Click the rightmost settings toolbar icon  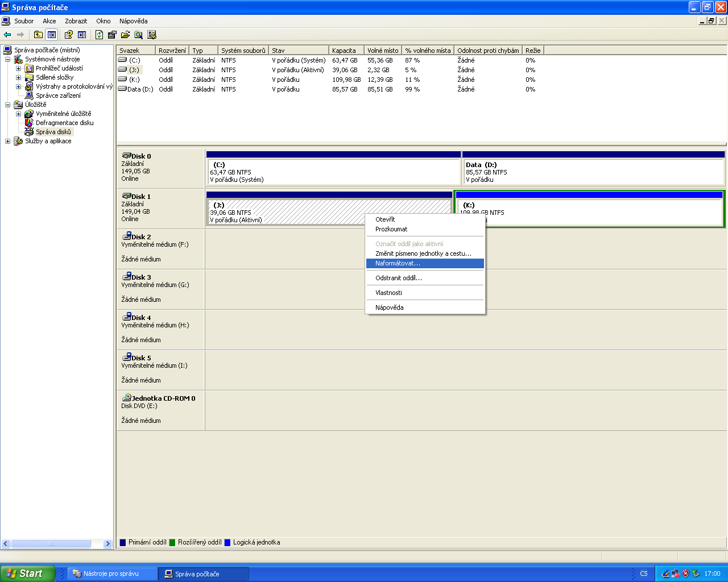pyautogui.click(x=152, y=35)
